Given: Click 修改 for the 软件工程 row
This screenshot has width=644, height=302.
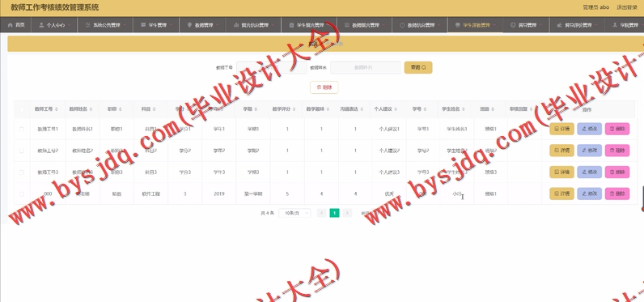Looking at the screenshot, I should coord(589,194).
